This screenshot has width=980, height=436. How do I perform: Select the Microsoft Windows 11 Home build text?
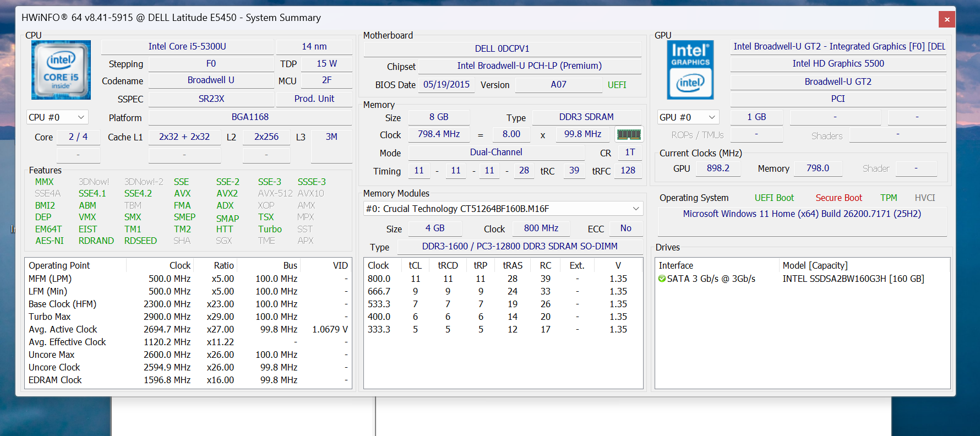pos(802,214)
